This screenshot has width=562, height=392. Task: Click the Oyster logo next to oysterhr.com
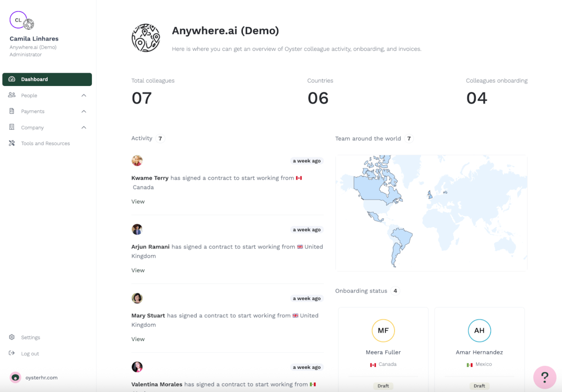[x=15, y=377]
